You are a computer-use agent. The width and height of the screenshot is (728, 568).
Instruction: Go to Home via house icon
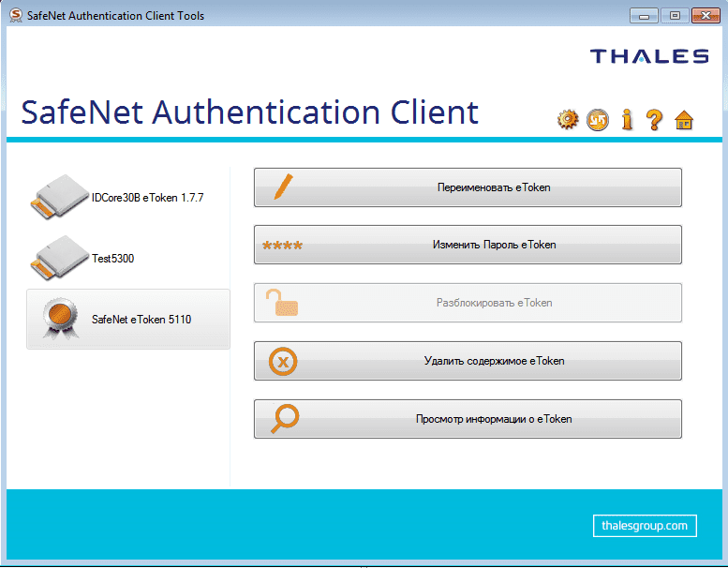tap(684, 120)
